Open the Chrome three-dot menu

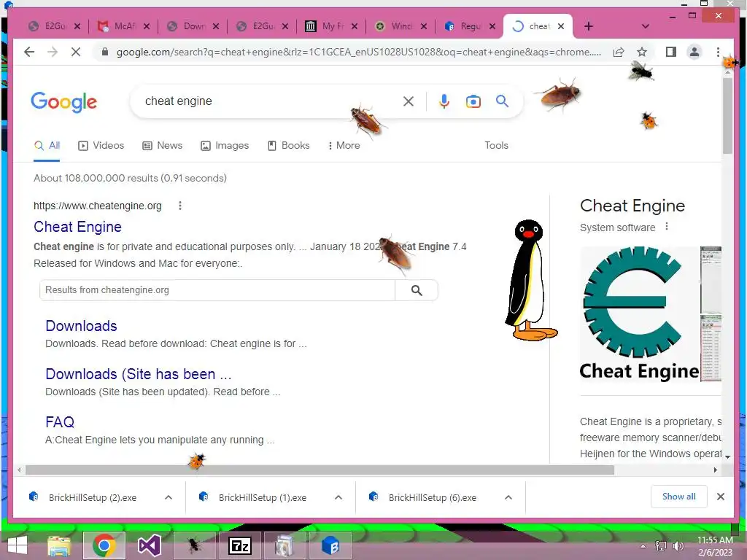[718, 52]
